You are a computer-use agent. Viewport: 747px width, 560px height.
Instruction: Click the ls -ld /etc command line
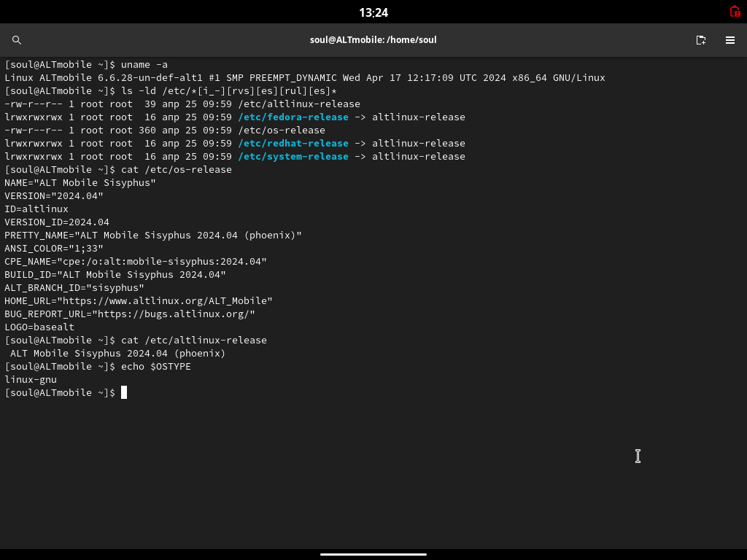(171, 91)
